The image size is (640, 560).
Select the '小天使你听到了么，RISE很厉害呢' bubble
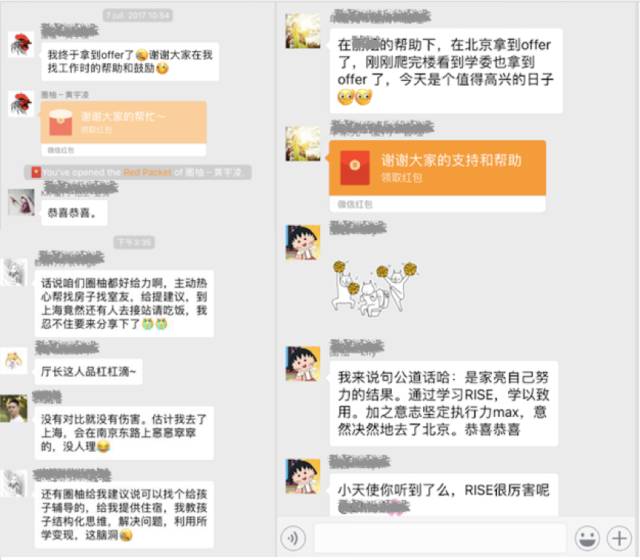[x=443, y=494]
